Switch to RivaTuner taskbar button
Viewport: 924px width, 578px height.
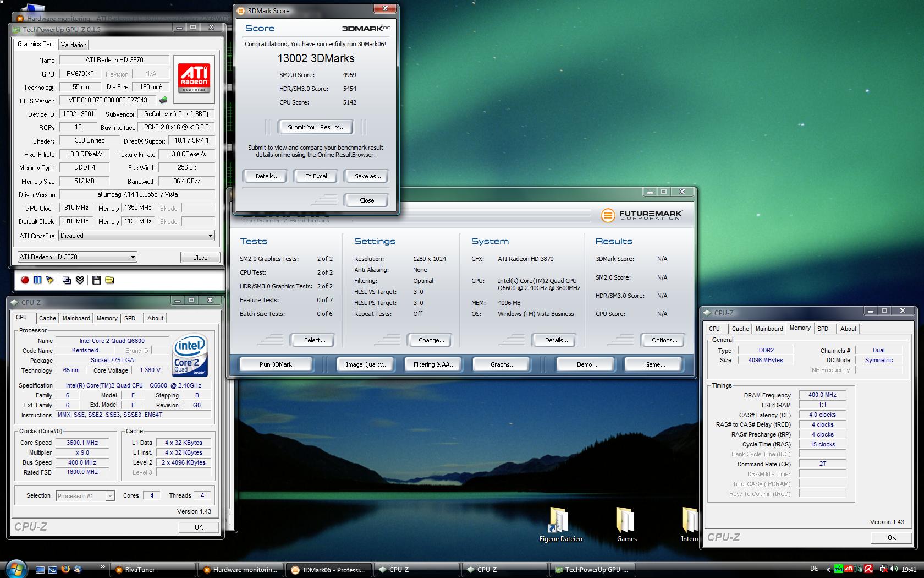(153, 570)
